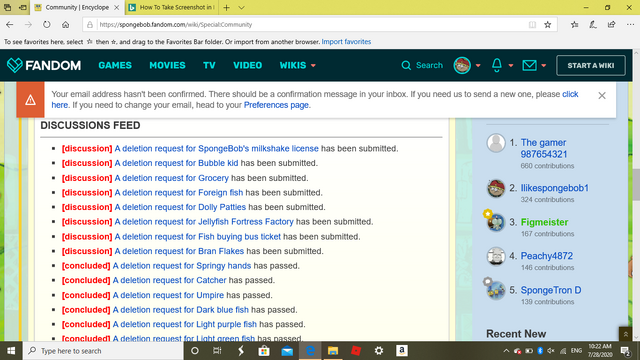Screen dimensions: 640x360
Task: Open concluded request for Umpire
Action: coord(168,295)
